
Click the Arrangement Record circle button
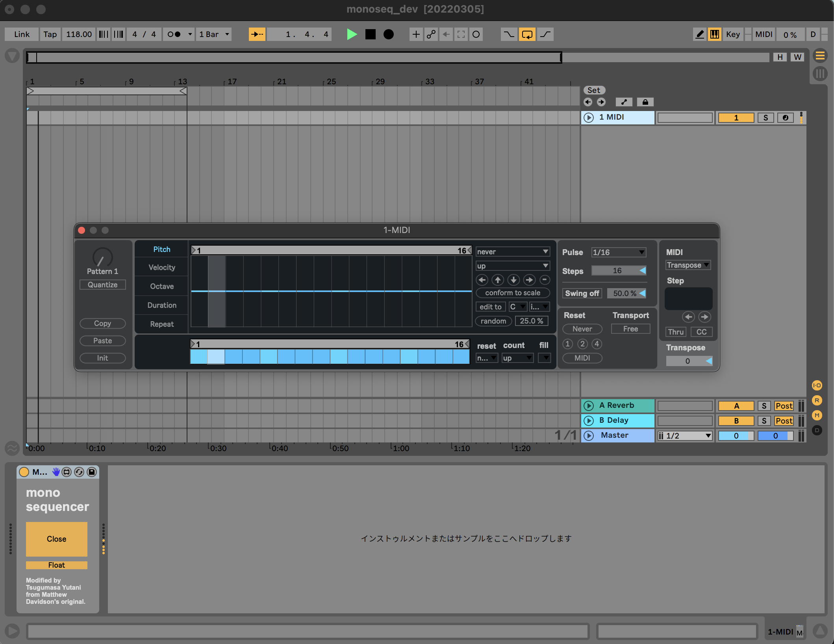(x=388, y=35)
